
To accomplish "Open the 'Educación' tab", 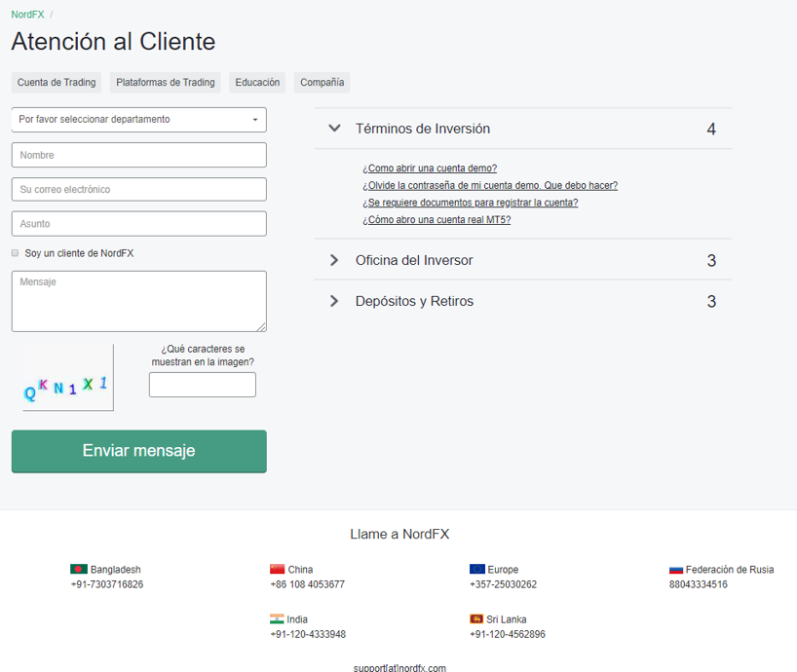I will [x=256, y=82].
